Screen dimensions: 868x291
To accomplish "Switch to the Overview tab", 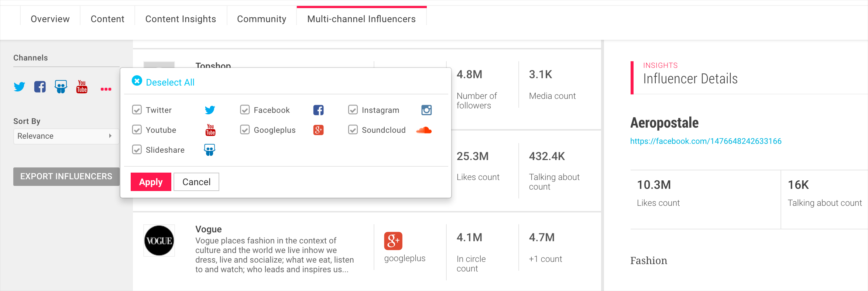I will click(x=50, y=19).
